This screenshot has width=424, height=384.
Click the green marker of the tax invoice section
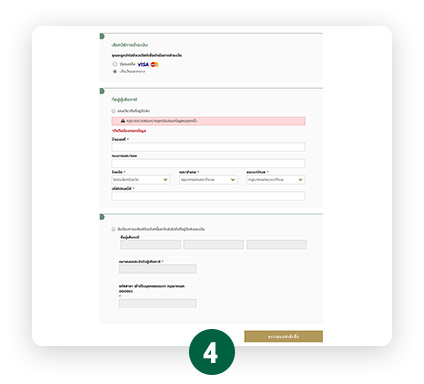point(102,217)
